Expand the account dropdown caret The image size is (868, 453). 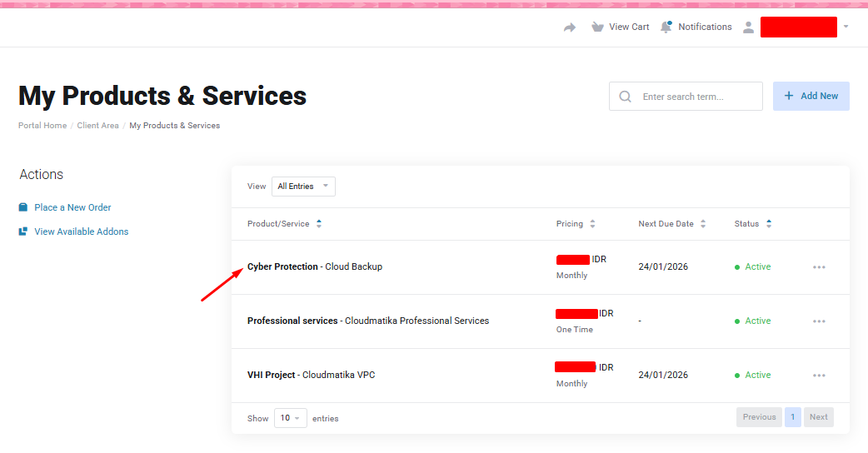846,27
